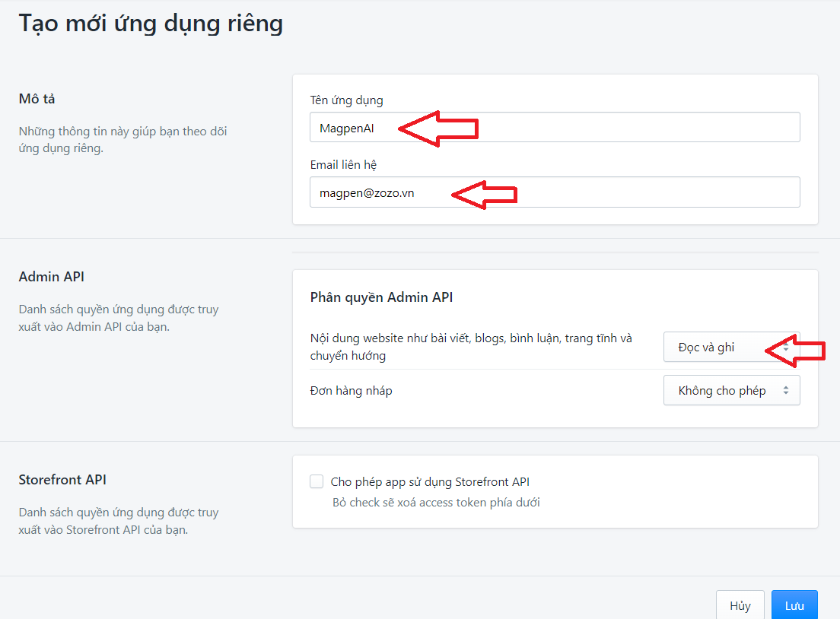Click the Hủy button
The width and height of the screenshot is (840, 619).
pyautogui.click(x=740, y=605)
